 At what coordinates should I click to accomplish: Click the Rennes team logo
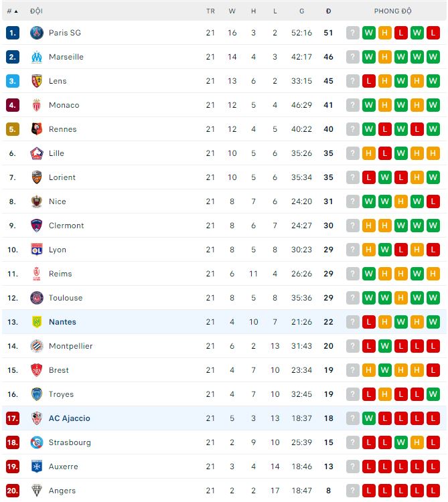click(37, 129)
